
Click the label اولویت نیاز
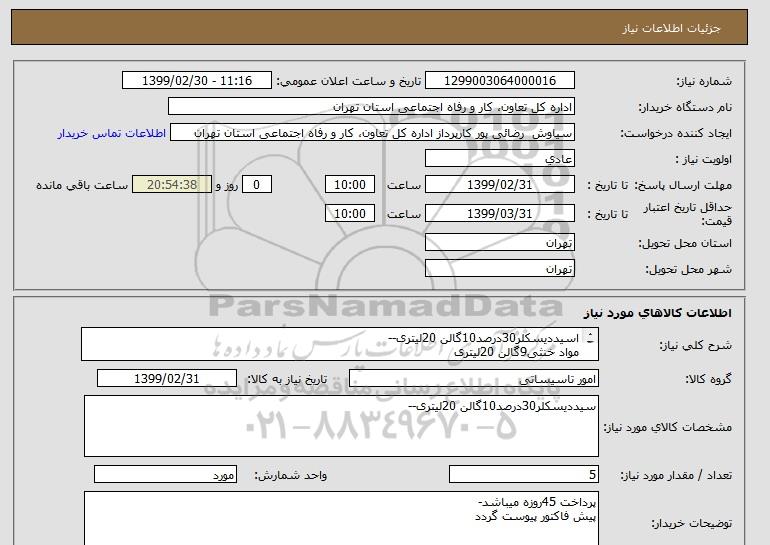704,159
